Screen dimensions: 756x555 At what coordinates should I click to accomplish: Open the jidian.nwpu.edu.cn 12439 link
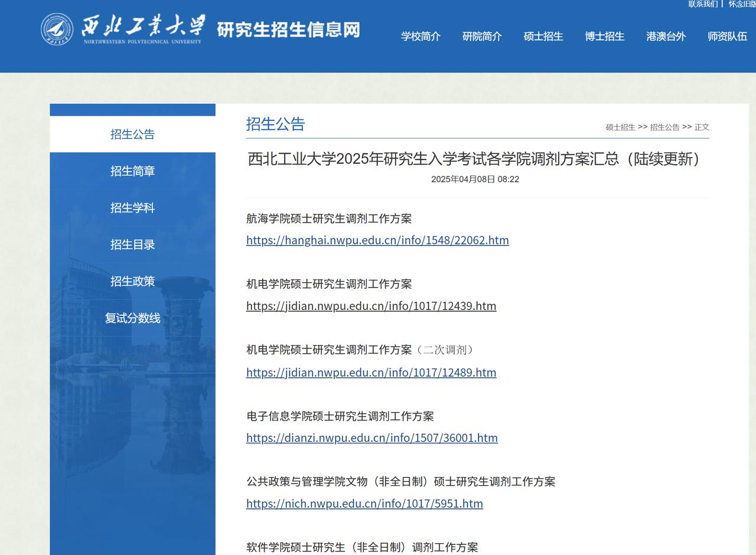pyautogui.click(x=371, y=306)
